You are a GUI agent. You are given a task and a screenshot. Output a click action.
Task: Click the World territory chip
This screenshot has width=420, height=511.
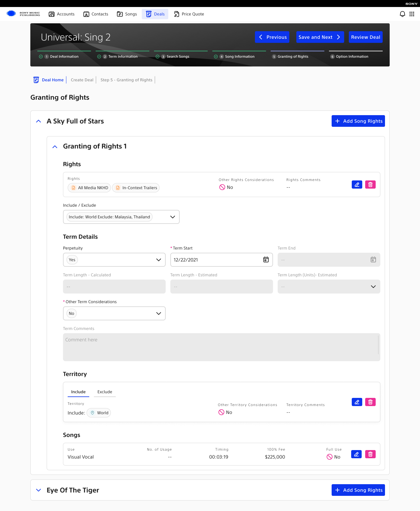click(x=99, y=413)
